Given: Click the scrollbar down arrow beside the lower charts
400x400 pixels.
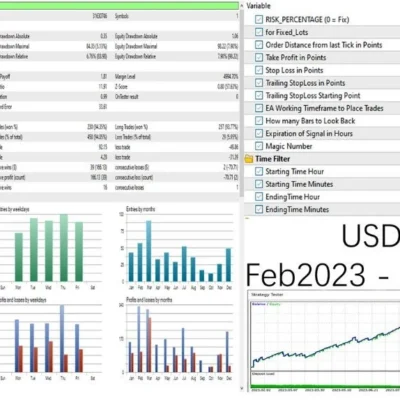Looking at the screenshot, I should click(241, 388).
